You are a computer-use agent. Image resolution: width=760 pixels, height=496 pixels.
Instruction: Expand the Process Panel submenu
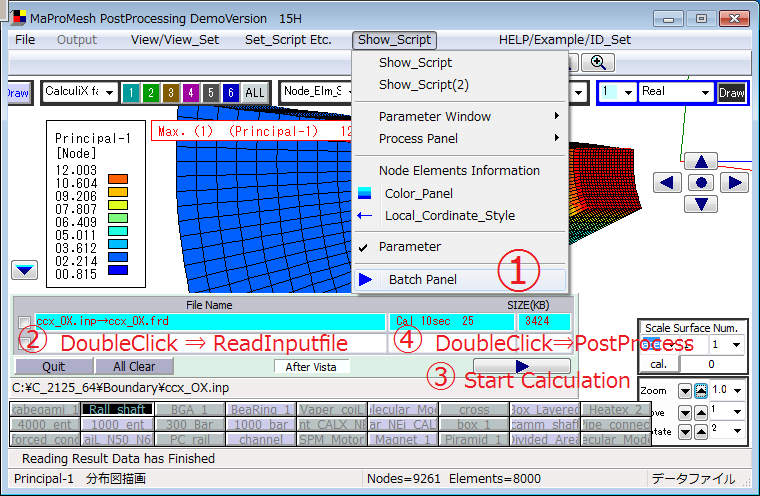460,139
